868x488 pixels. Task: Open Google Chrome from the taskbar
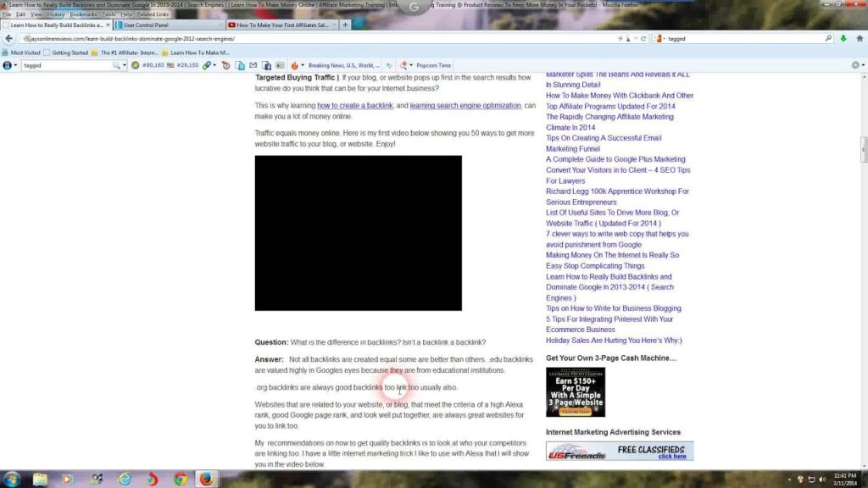click(x=180, y=479)
